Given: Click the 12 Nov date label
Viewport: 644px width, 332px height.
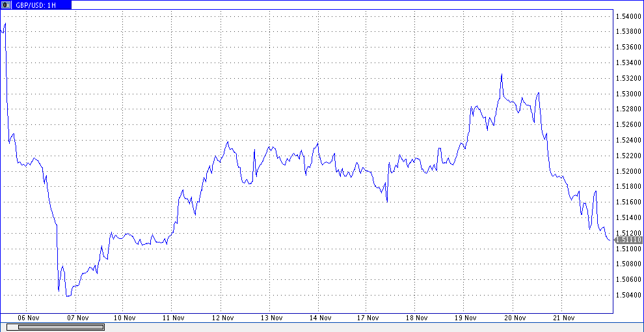Looking at the screenshot, I should (x=222, y=318).
